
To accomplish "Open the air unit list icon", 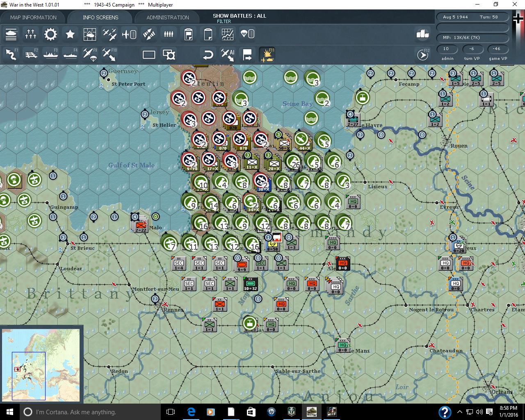I will (x=129, y=34).
